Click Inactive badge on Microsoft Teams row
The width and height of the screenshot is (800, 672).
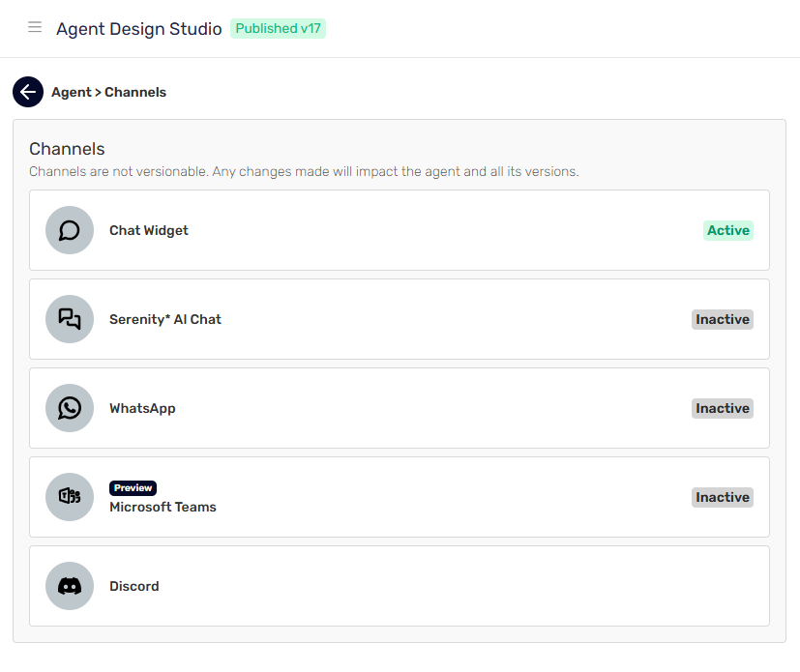[x=722, y=497]
